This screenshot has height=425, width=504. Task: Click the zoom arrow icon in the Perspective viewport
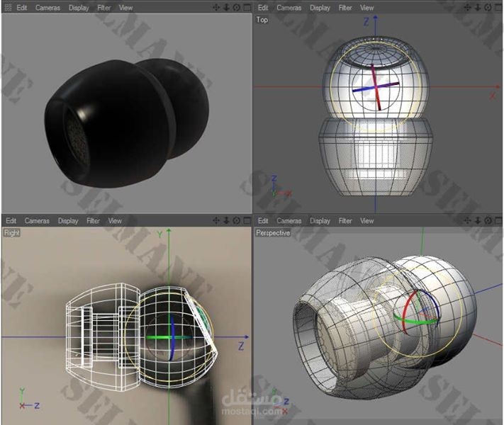[478, 220]
